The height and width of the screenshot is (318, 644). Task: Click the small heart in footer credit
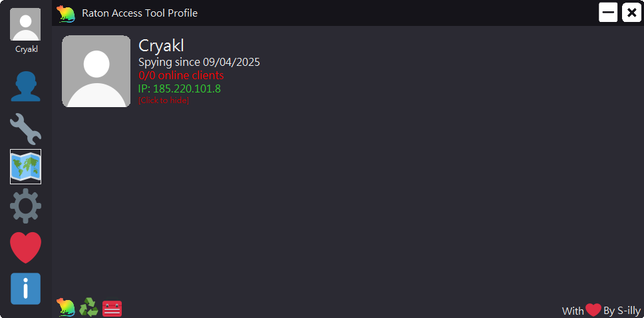[593, 310]
